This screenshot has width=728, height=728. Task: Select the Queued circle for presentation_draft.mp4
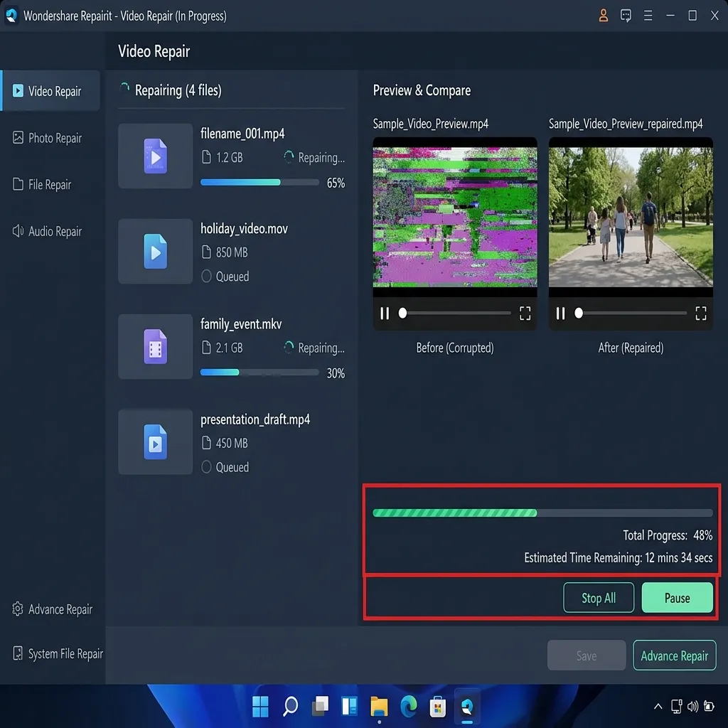(x=206, y=466)
